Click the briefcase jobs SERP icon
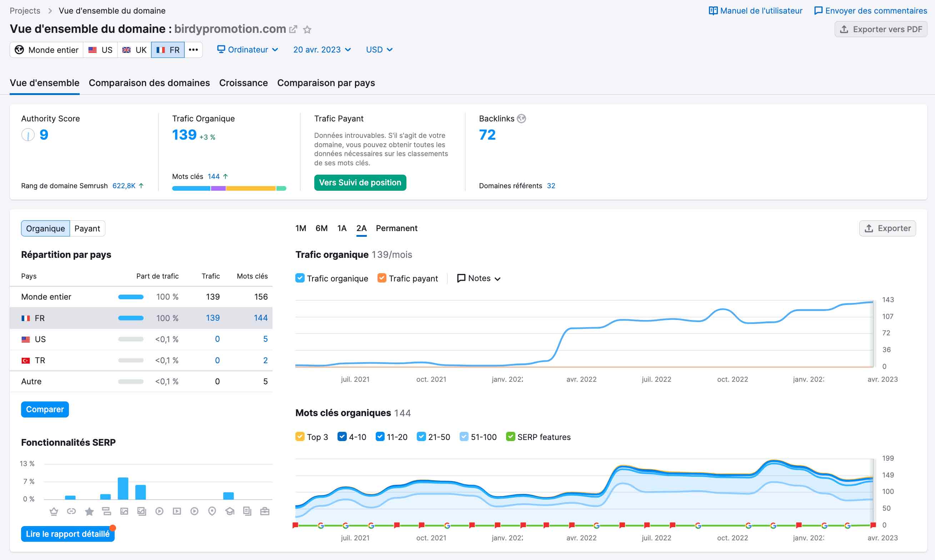Viewport: 935px width, 560px height. [x=265, y=511]
